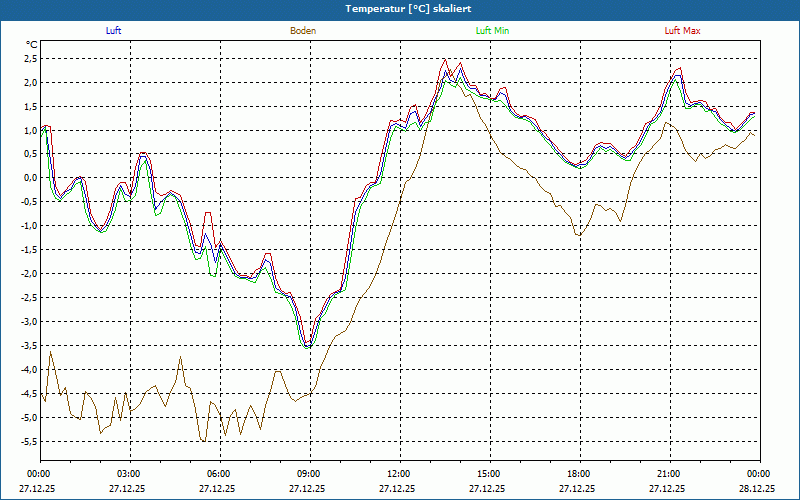
Task: Click the Luft legend label
Action: [113, 31]
